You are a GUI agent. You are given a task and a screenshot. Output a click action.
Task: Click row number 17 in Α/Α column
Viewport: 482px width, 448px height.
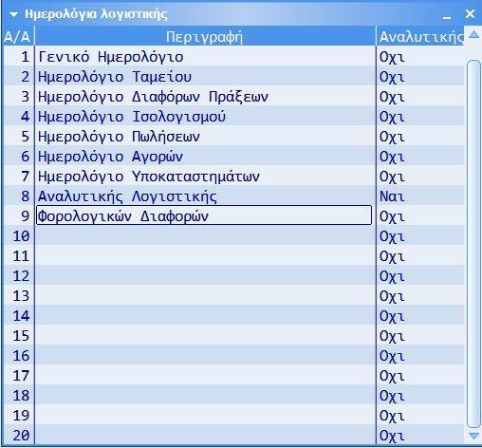21,376
